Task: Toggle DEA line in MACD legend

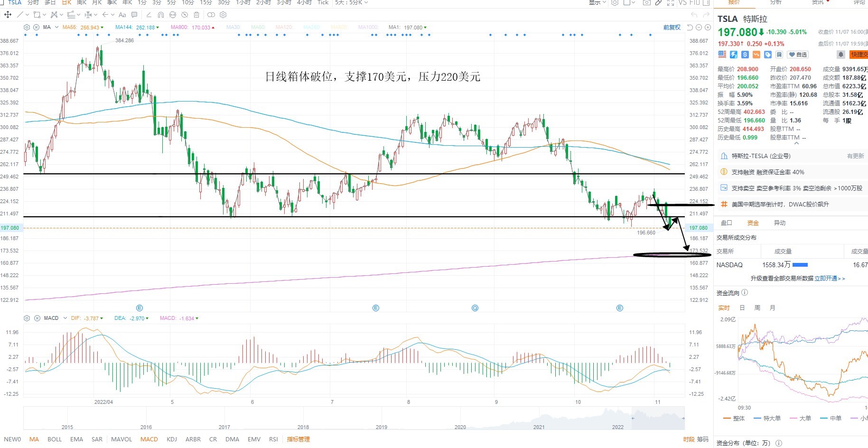Action: 131,318
